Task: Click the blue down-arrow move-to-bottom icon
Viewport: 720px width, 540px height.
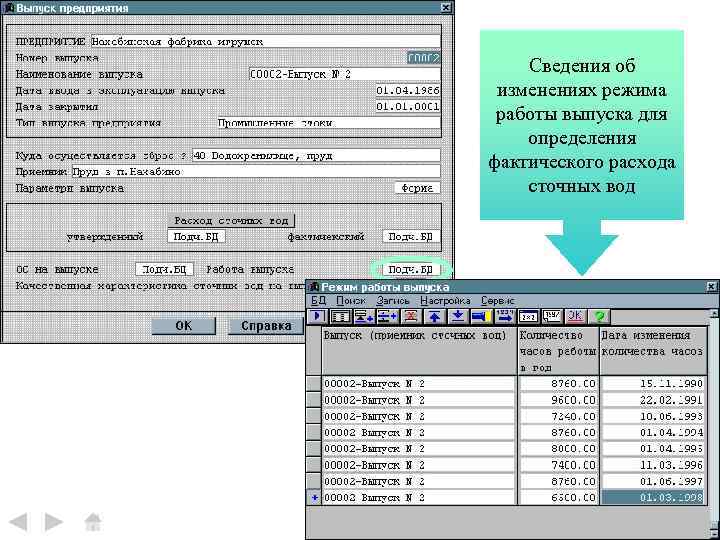Action: [x=458, y=316]
